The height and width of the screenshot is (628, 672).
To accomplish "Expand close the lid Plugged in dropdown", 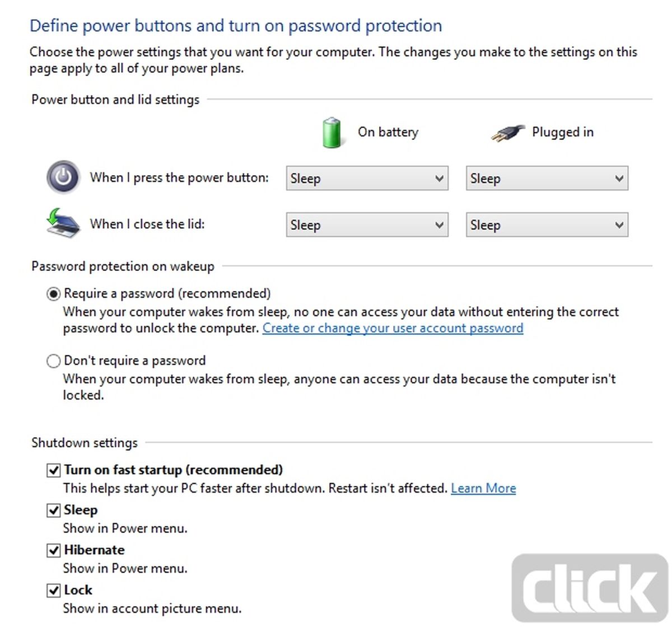I will pos(547,225).
